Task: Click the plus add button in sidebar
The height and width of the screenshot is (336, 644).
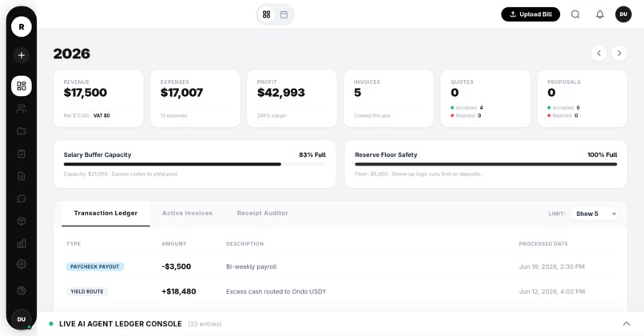Action: click(x=22, y=55)
